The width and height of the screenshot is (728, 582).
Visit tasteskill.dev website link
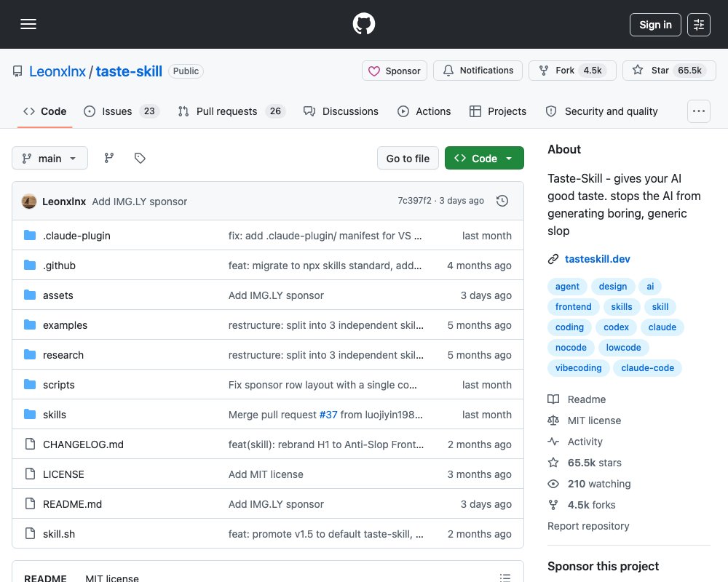(597, 259)
